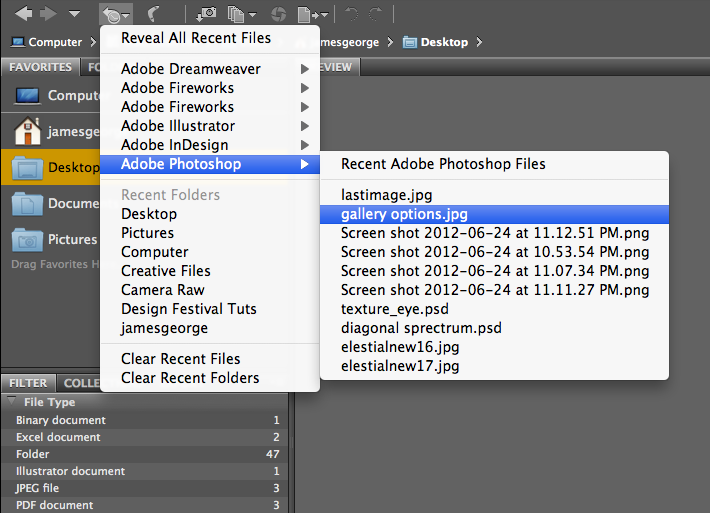
Task: Click the Go forward arrow in toolbar
Action: coord(48,14)
